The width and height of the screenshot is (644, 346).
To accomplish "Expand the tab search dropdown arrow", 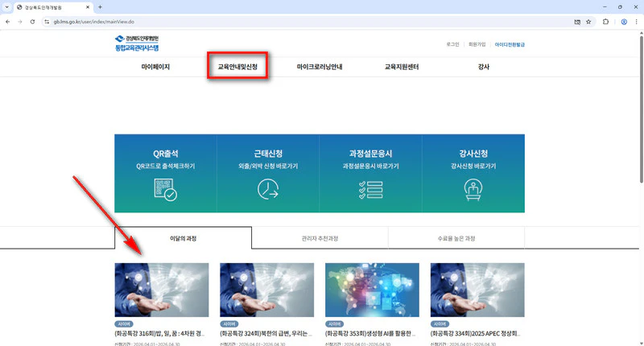I will [7, 6].
